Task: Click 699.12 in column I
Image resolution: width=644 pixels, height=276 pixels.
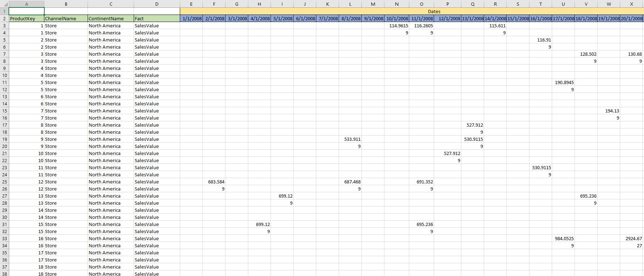Action: pos(282,196)
